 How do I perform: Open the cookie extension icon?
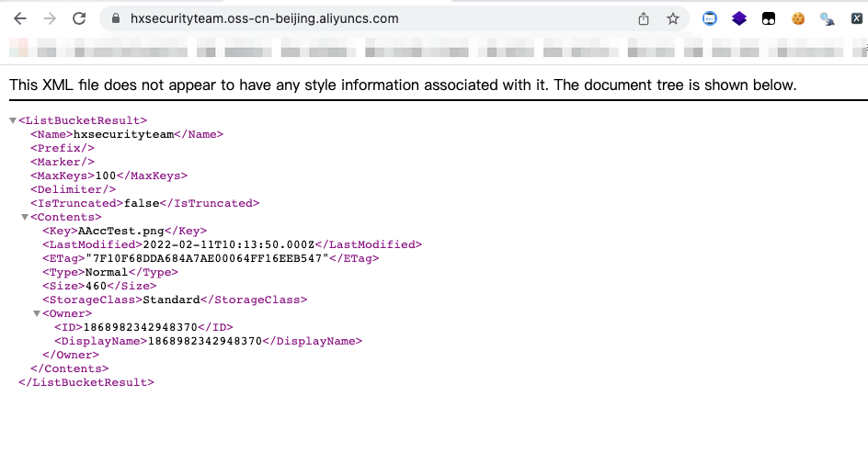click(x=798, y=18)
